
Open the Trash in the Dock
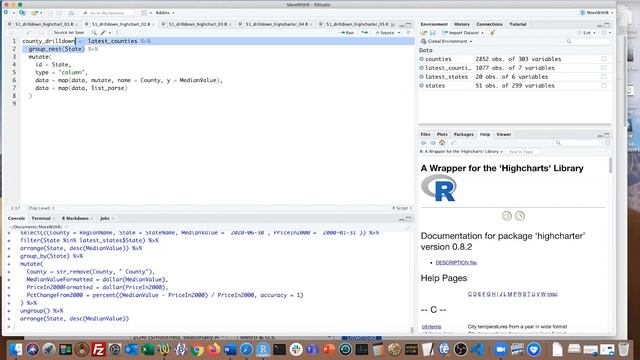(624, 350)
